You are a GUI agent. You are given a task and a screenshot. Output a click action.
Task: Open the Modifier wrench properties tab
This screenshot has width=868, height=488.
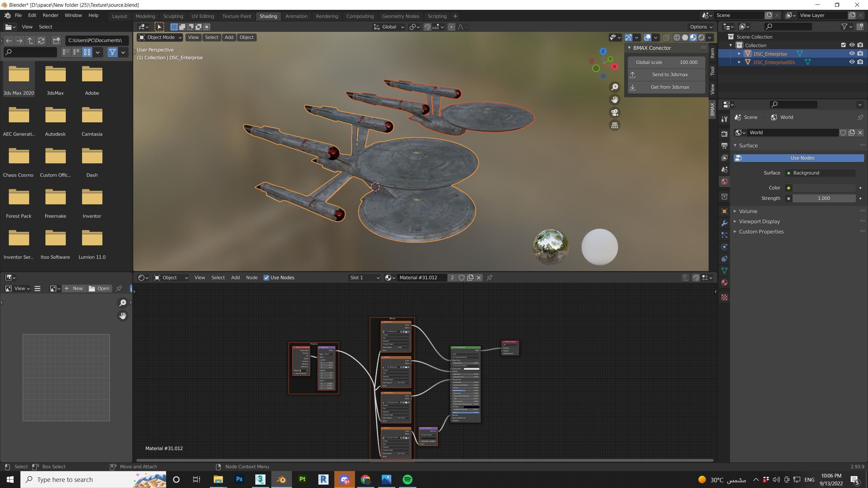(x=724, y=223)
